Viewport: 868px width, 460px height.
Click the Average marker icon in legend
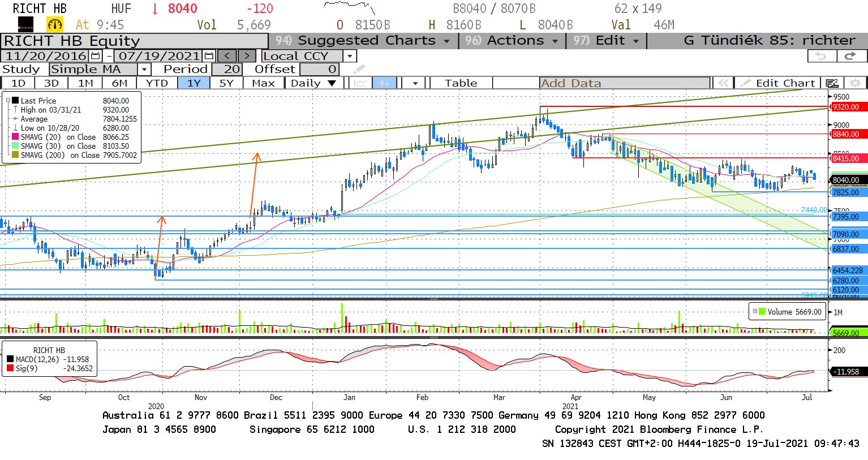pyautogui.click(x=16, y=119)
